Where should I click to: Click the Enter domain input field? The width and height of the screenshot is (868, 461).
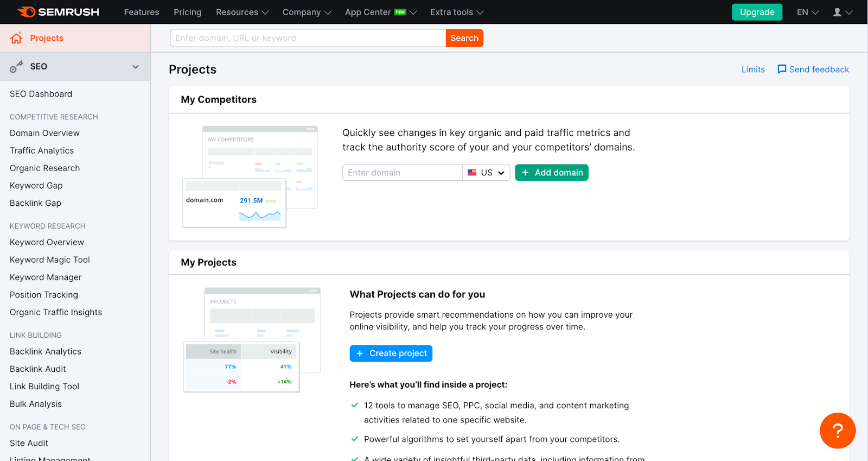coord(403,173)
